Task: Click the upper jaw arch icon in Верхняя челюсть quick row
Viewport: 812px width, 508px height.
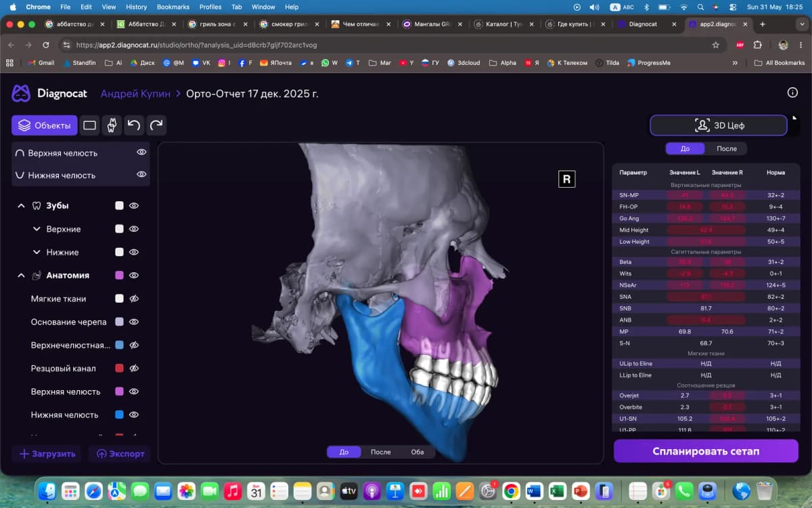Action: 20,153
